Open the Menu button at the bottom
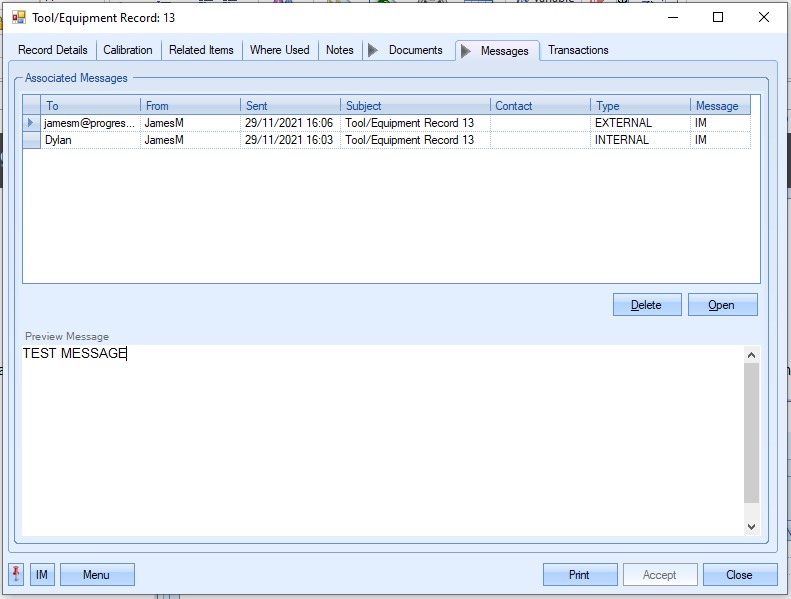791x599 pixels. pyautogui.click(x=97, y=575)
